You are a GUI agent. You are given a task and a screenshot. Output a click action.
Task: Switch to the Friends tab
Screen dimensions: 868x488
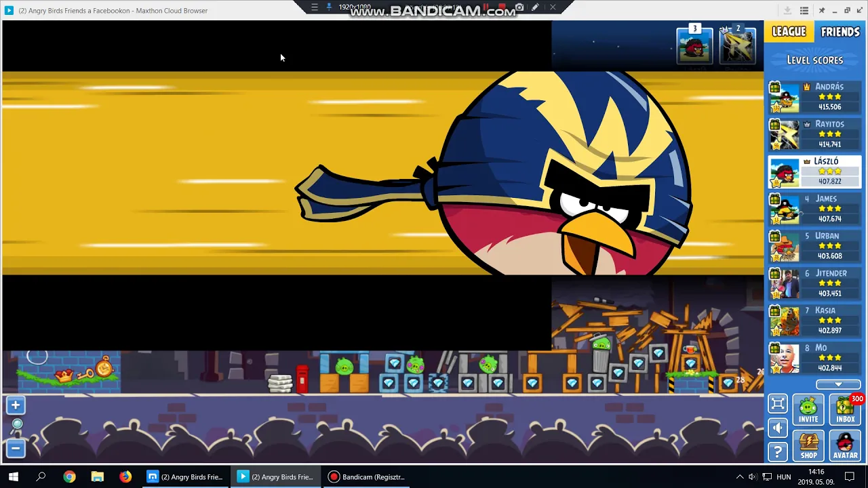click(x=840, y=32)
